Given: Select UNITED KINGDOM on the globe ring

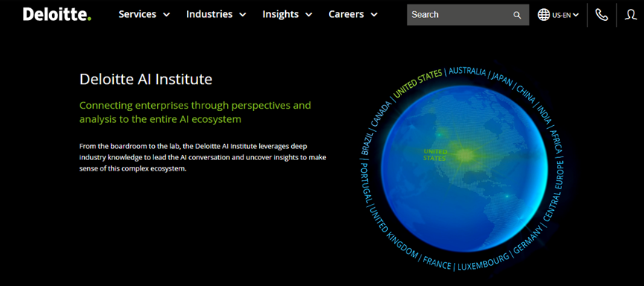Looking at the screenshot, I should point(393,233).
